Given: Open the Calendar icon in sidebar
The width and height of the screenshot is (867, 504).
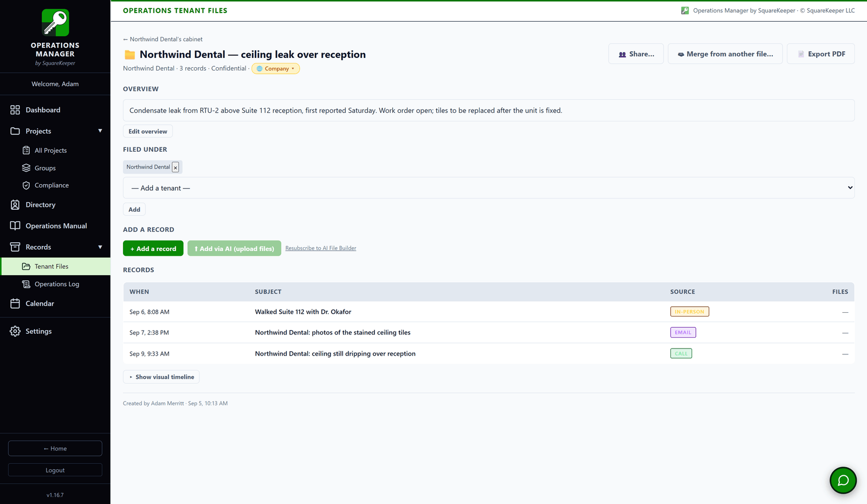Looking at the screenshot, I should (x=15, y=303).
